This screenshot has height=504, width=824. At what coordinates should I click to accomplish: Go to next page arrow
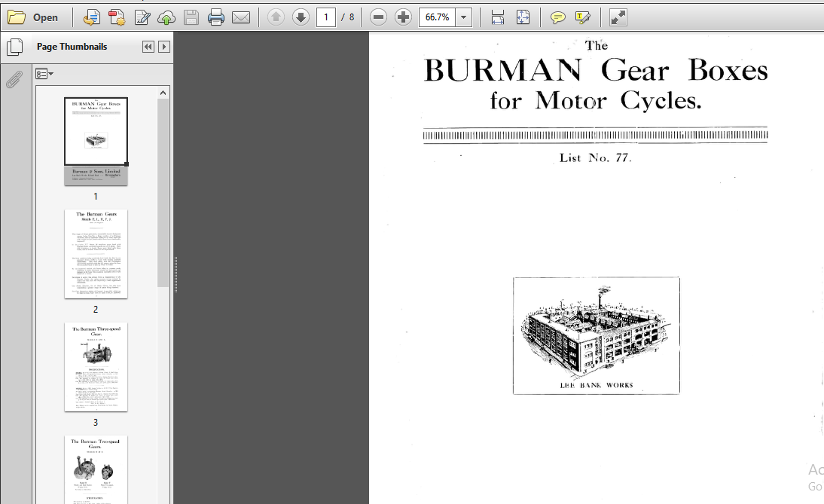coord(301,17)
